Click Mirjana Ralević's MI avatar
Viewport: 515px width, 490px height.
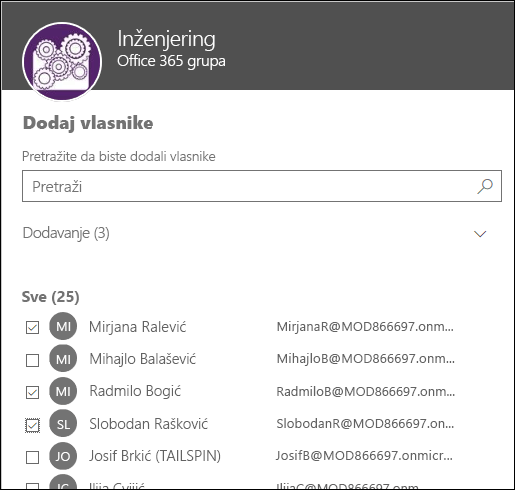point(63,326)
